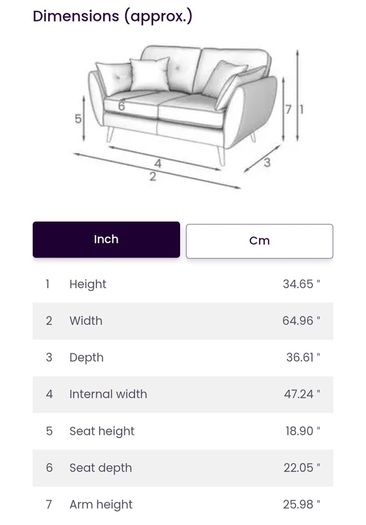This screenshot has width=366, height=525.
Task: Select the Width row in table
Action: coord(183,321)
